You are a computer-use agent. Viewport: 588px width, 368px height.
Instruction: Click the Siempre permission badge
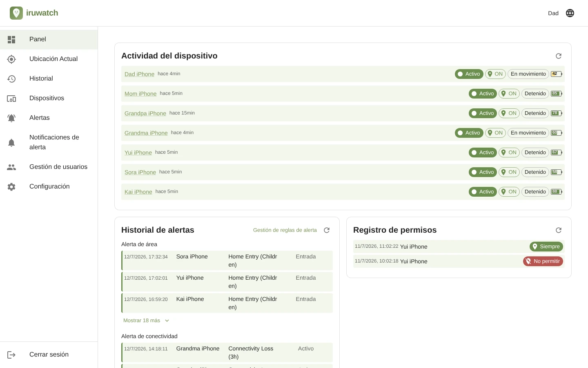pos(546,247)
